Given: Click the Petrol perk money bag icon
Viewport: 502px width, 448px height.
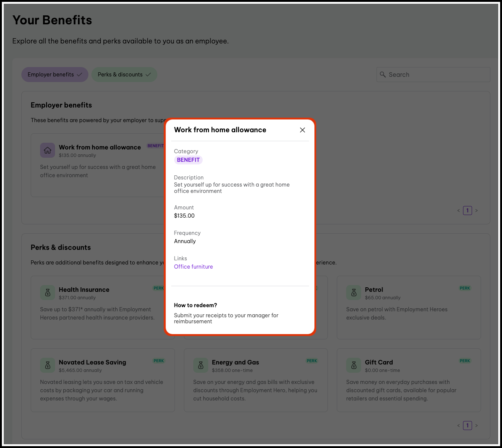Looking at the screenshot, I should (354, 293).
